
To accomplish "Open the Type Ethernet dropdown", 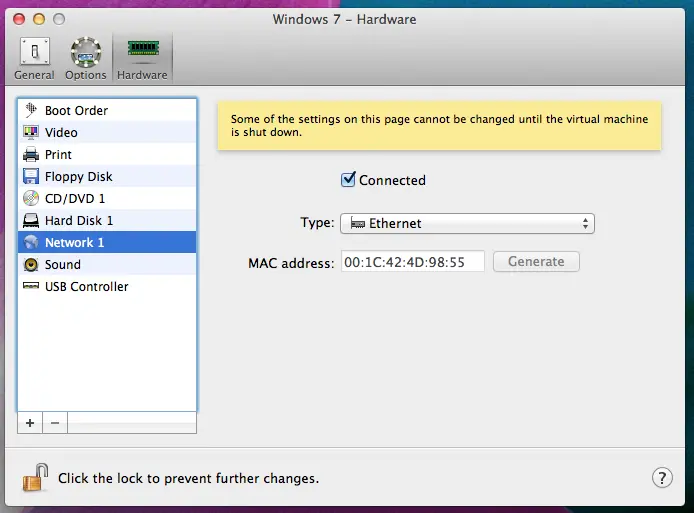I will (467, 224).
